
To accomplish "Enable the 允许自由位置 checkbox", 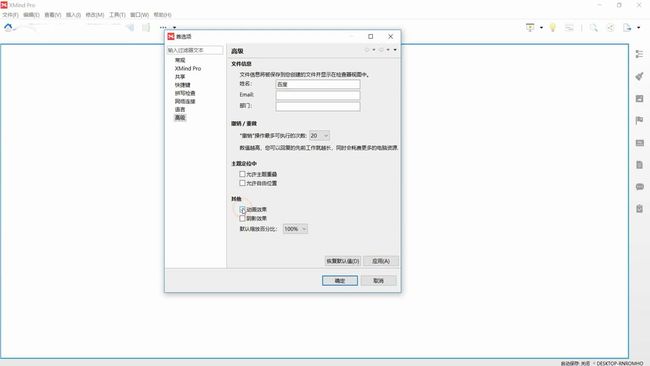I will coord(243,183).
